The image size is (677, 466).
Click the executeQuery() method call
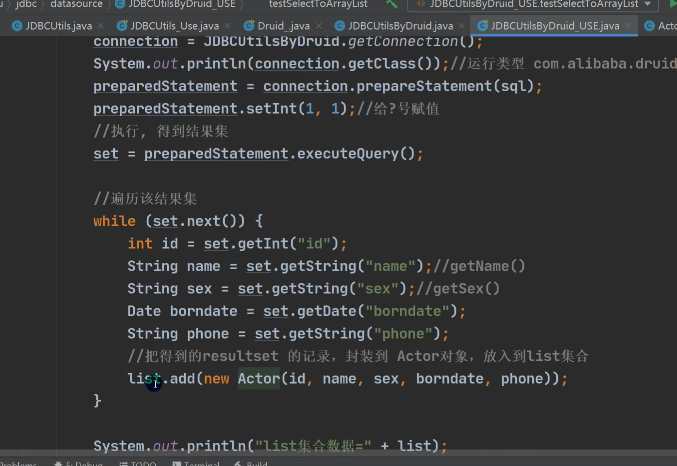(356, 154)
